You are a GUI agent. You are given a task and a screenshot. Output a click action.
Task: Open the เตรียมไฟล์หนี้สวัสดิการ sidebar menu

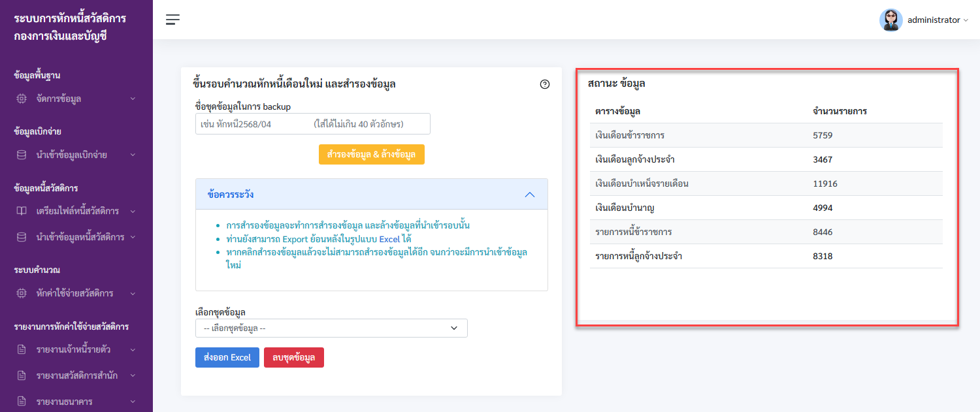[x=76, y=211]
